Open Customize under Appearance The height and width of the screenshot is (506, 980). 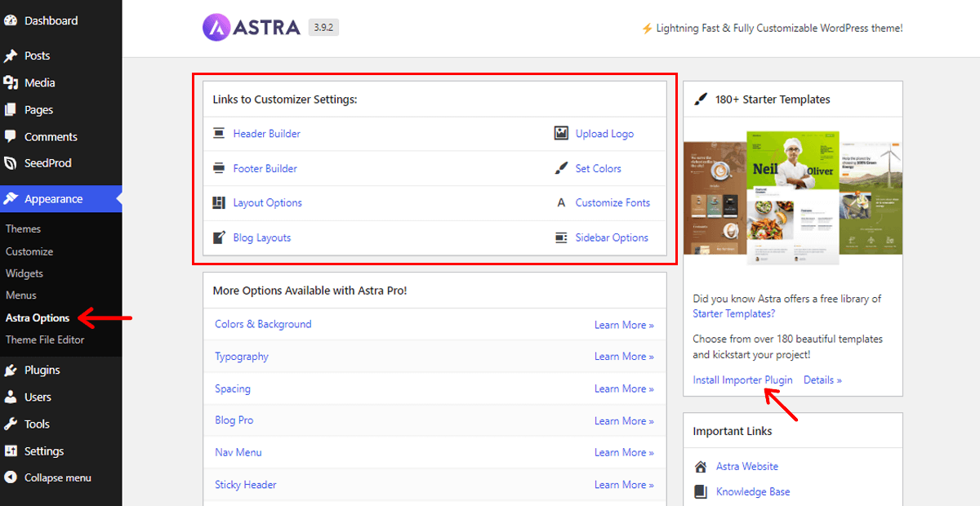coord(29,251)
